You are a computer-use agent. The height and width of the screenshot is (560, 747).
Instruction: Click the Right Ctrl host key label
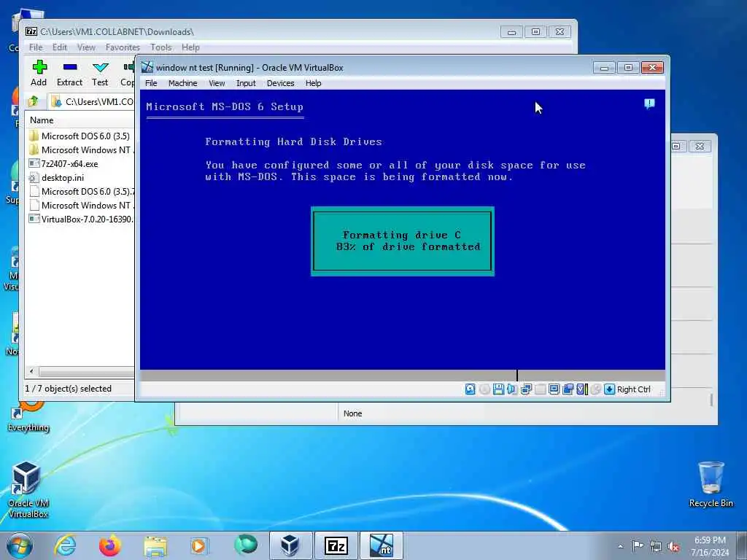point(634,389)
